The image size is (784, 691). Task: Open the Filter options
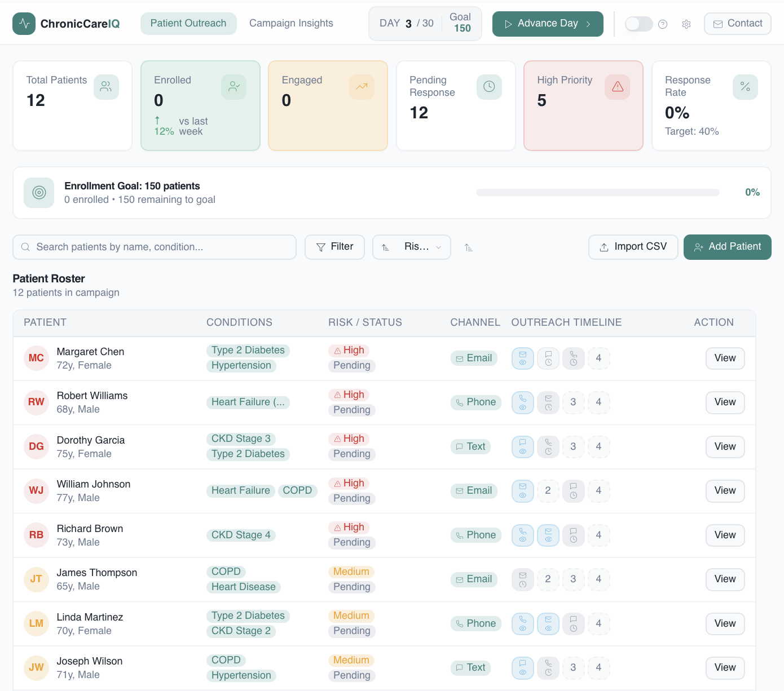point(335,247)
